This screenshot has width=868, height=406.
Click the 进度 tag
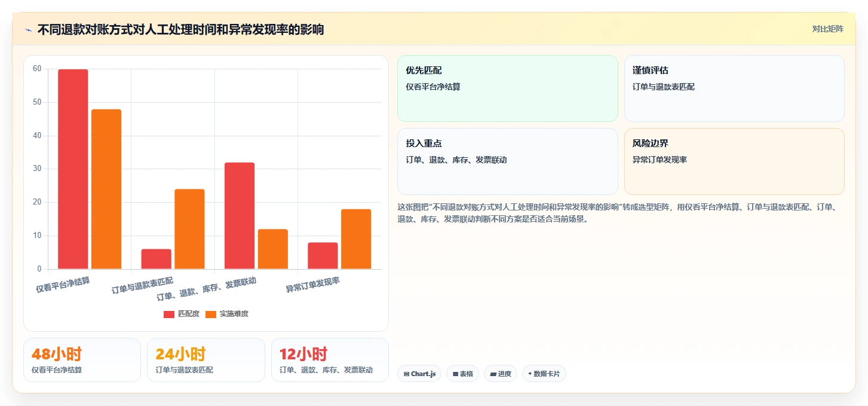(x=501, y=374)
